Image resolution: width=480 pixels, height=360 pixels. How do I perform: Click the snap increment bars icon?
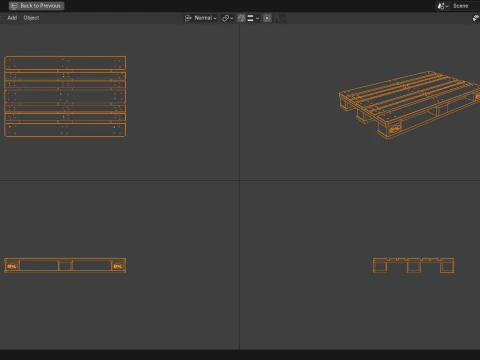[250, 18]
